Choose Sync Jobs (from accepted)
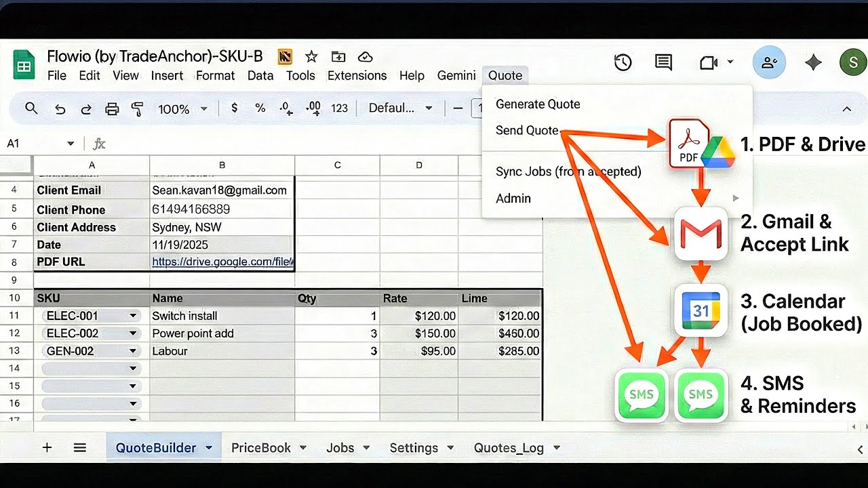 (568, 171)
